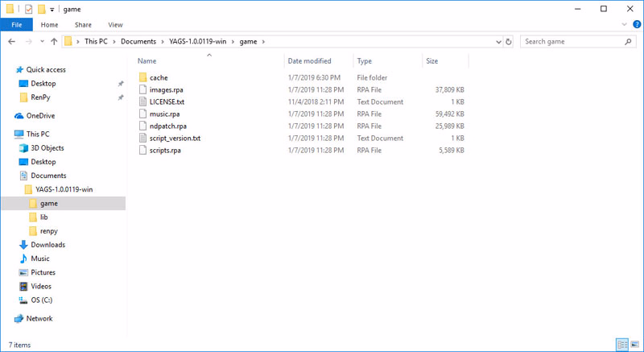644x352 pixels.
Task: Switch to details view layout
Action: (621, 344)
